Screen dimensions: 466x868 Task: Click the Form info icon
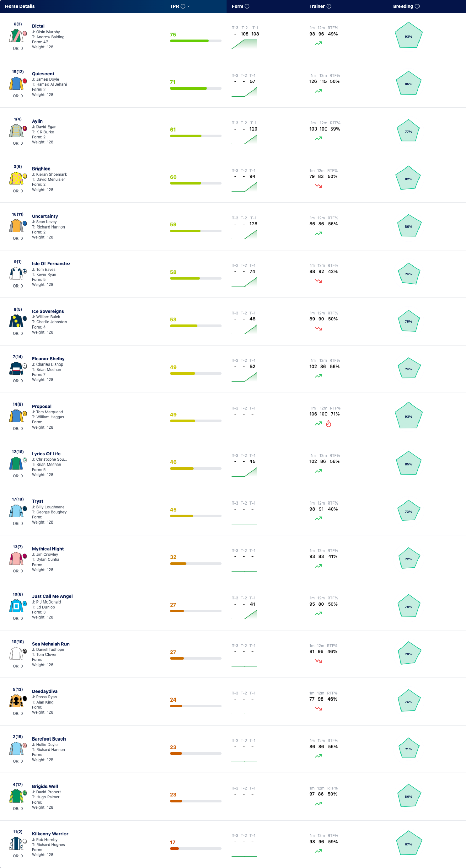[247, 6]
